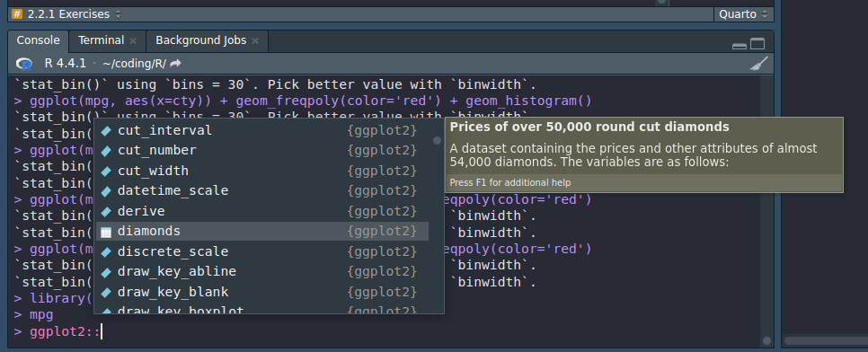
Task: Click the diamonds dataset table icon
Action: [x=106, y=232]
